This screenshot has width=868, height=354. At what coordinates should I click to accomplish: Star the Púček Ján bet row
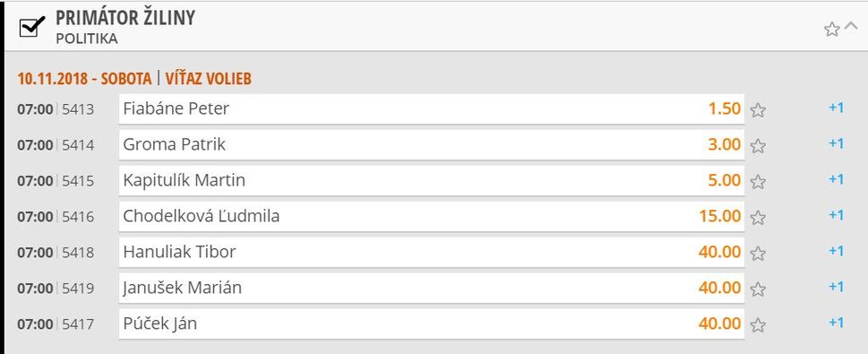tap(758, 325)
